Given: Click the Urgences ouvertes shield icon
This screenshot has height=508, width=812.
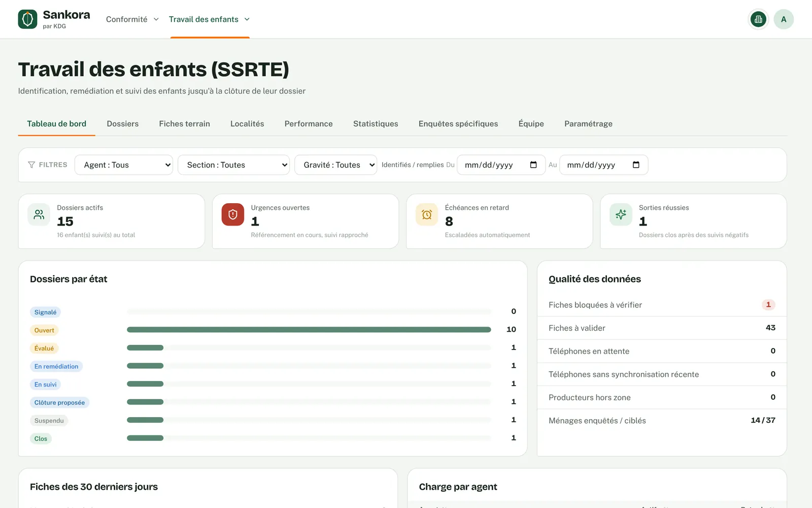Looking at the screenshot, I should 233,215.
